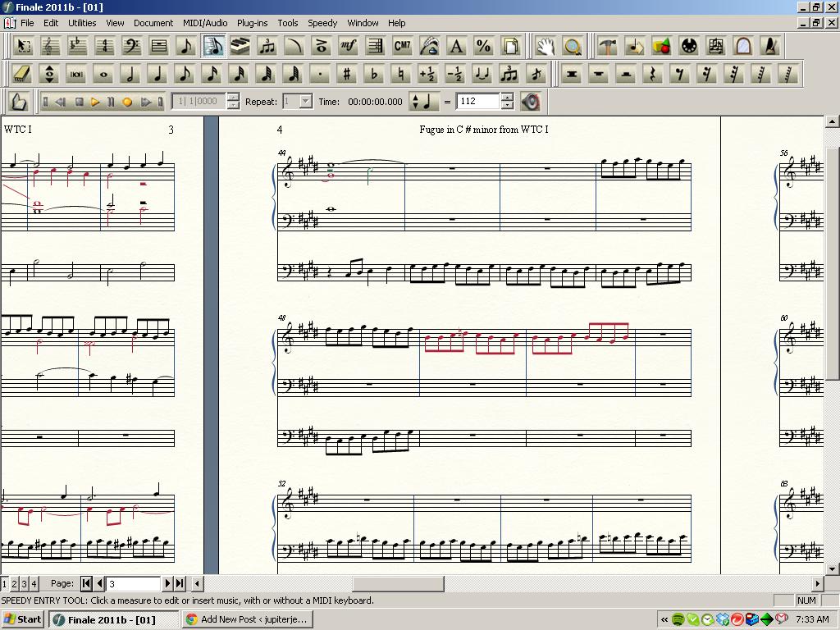This screenshot has width=840, height=630.
Task: Select the Time Signature tool
Action: point(104,46)
